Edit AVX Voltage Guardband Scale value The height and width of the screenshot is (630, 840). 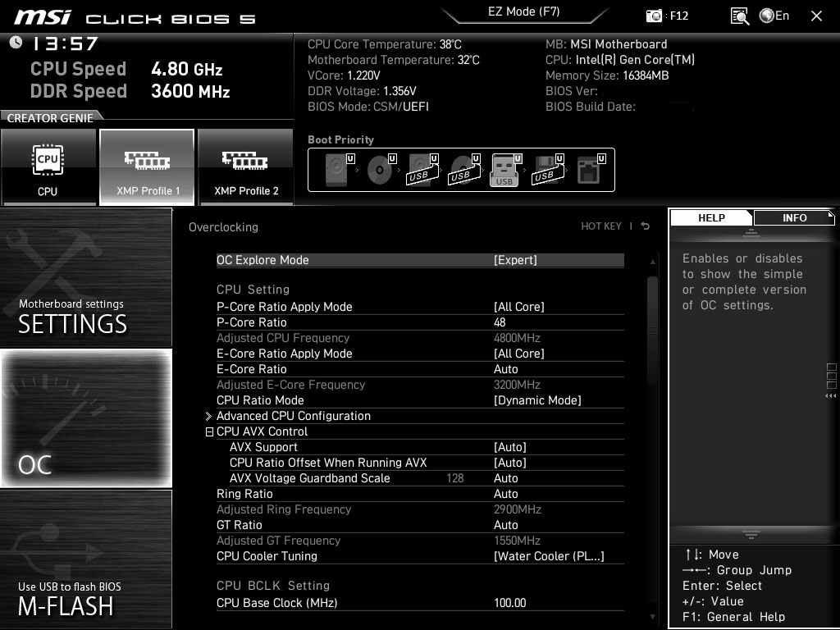pyautogui.click(x=427, y=478)
